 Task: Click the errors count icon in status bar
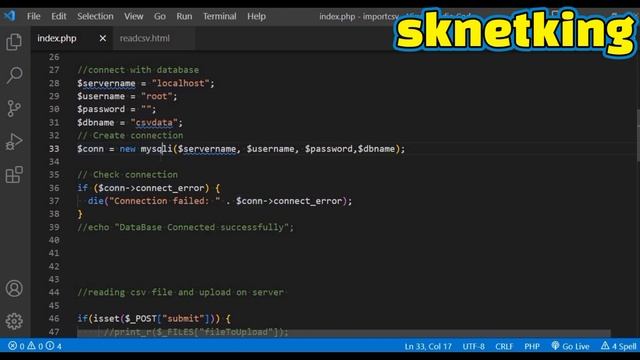[x=16, y=346]
